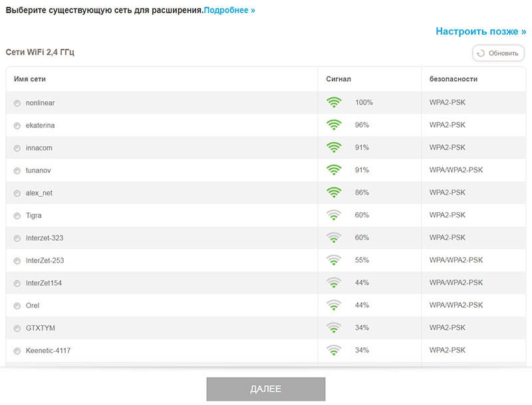Image resolution: width=532 pixels, height=405 pixels.
Task: Click the alex_net network name
Action: pos(39,193)
